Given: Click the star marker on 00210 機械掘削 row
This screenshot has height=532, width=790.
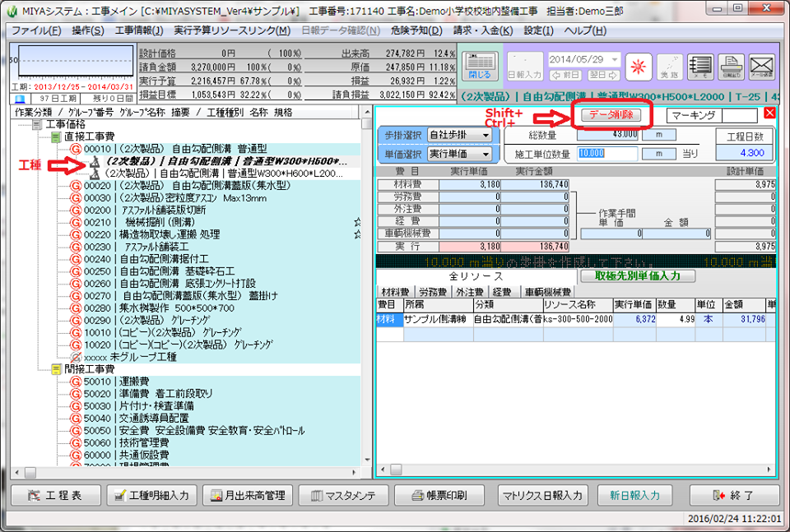Looking at the screenshot, I should [x=357, y=222].
